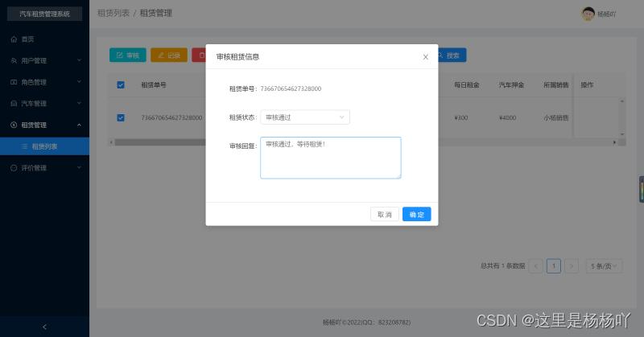This screenshot has width=644, height=337.
Task: Click the vertical scrollbar down arrow
Action: tap(622, 134)
